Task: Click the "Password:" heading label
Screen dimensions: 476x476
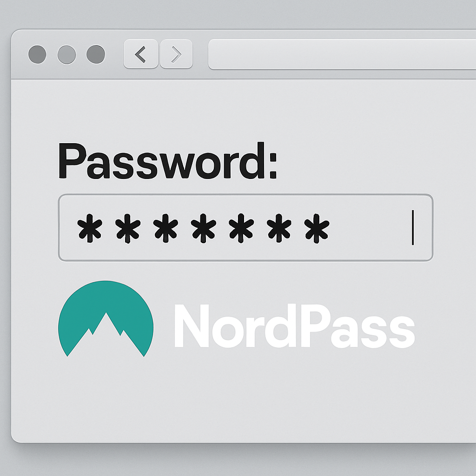Action: (167, 161)
